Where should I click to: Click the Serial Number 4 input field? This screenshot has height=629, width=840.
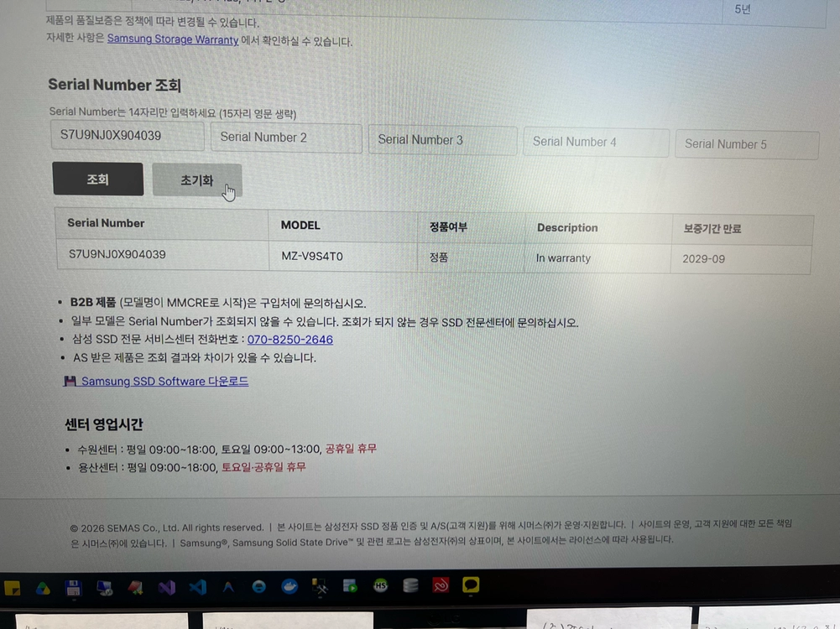click(x=597, y=143)
